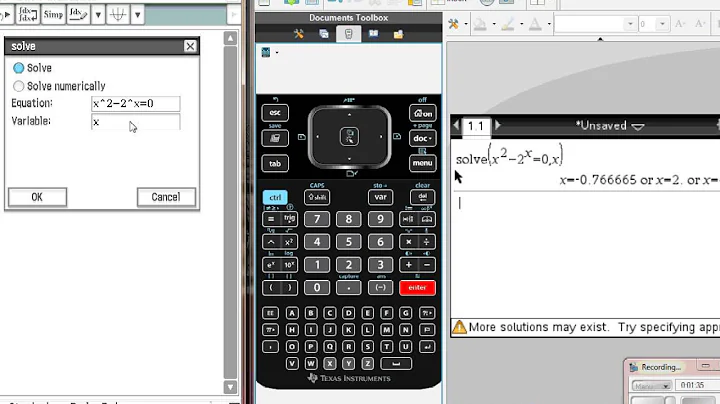Click the keypad selector handheld icon
The height and width of the screenshot is (404, 720).
[x=265, y=52]
